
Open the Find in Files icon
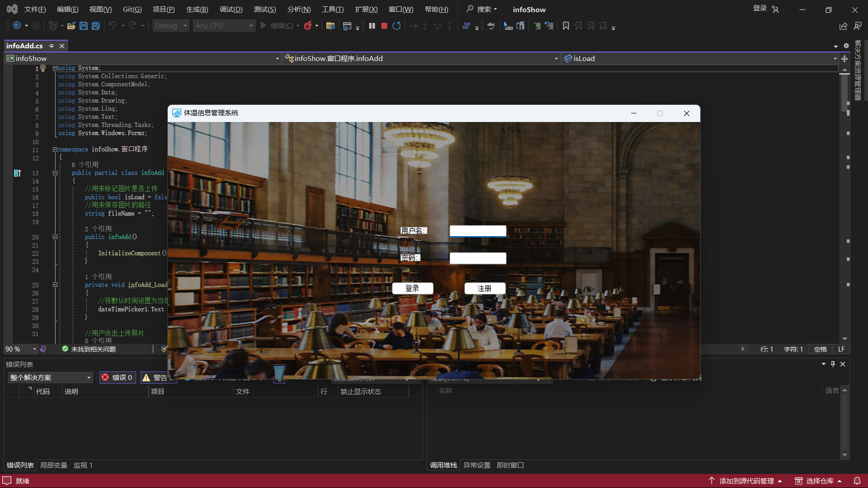330,26
